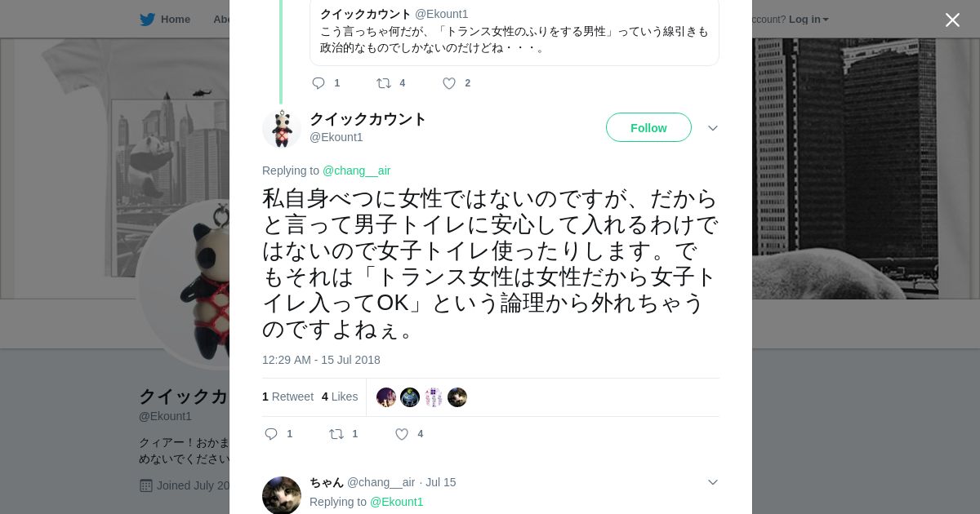Reply to the main tweet
Image resolution: width=980 pixels, height=514 pixels.
[x=272, y=434]
